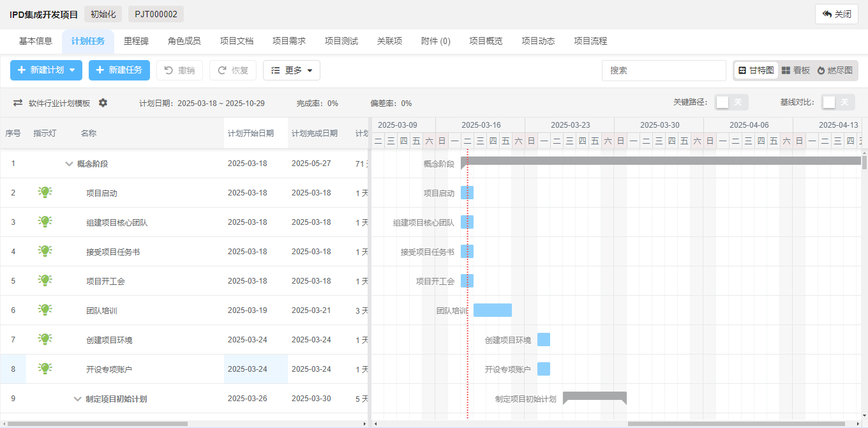
Task: Click the 新建任务 button
Action: [119, 70]
